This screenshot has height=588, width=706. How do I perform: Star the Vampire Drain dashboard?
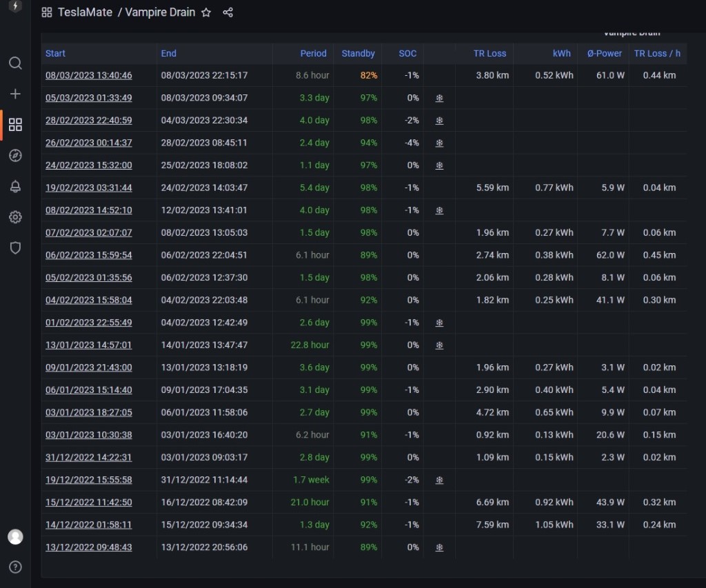tap(205, 12)
